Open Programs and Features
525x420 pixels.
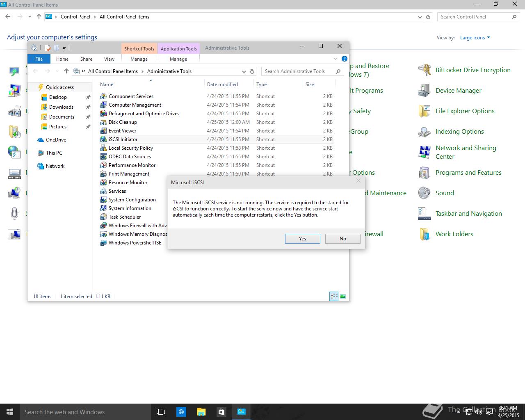point(460,173)
